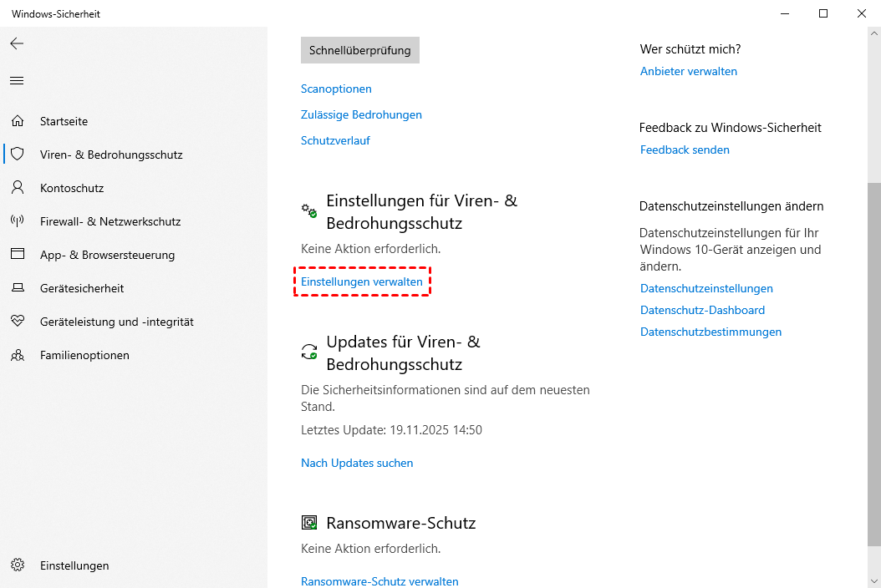The image size is (881, 588).
Task: Click the Gerätesicherheit laptop icon
Action: 17,288
